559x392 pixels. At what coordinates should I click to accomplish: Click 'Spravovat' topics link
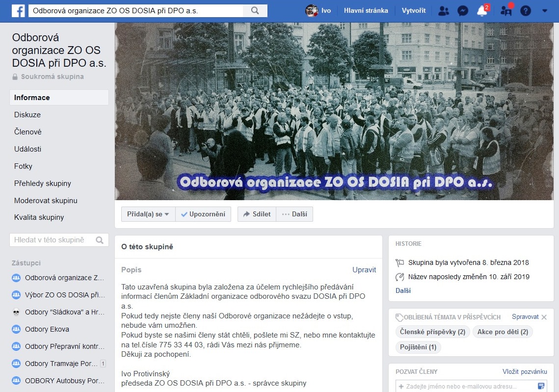click(525, 317)
